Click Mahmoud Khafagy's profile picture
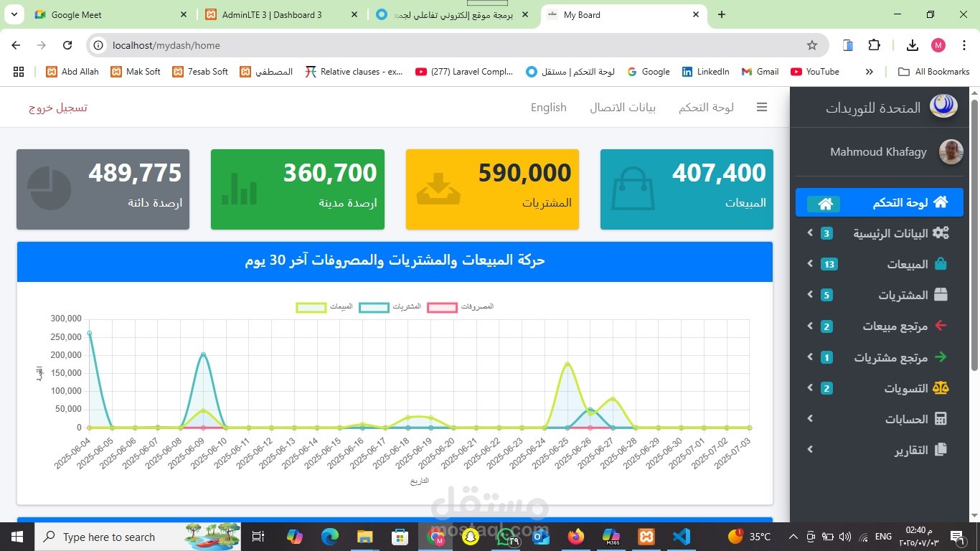980x551 pixels. coord(951,151)
